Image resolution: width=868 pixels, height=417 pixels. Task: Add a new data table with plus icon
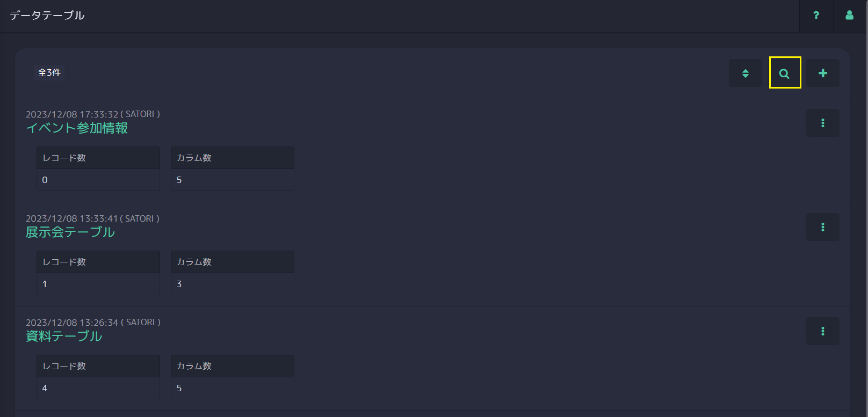click(x=823, y=73)
